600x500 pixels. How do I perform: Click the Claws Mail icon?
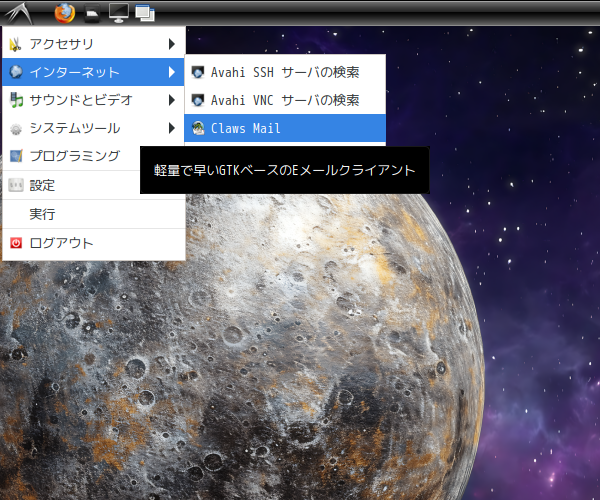[198, 128]
